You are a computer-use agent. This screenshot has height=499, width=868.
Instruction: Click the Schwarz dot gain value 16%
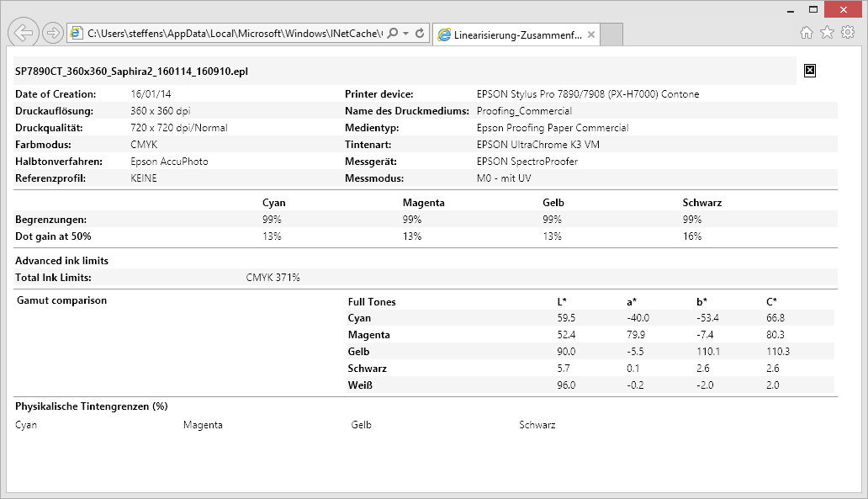pos(692,236)
